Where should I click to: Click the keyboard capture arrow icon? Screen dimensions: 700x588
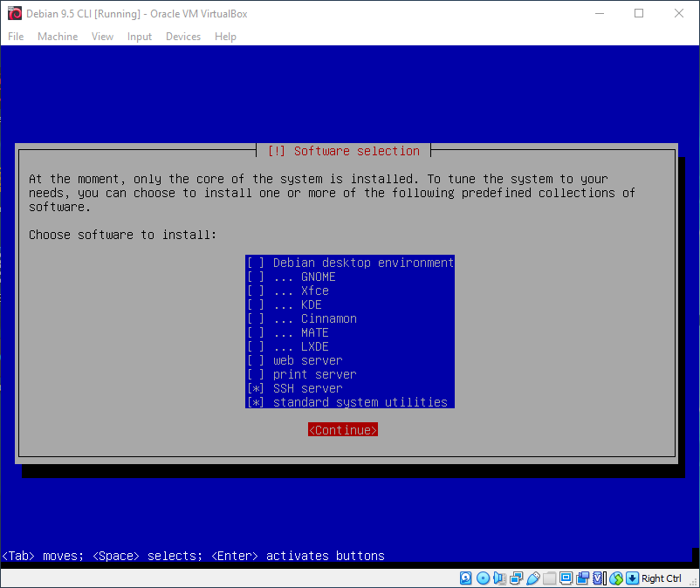[x=632, y=578]
